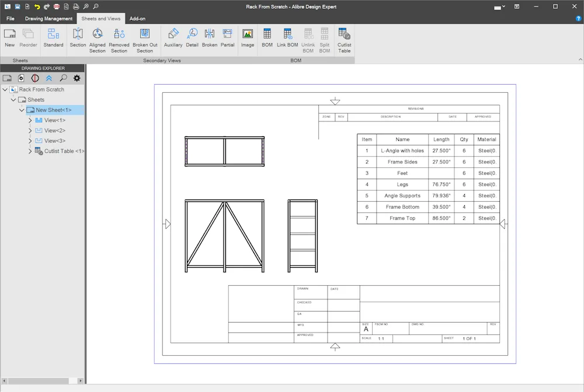
Task: Expand the View<2> node
Action: click(30, 131)
